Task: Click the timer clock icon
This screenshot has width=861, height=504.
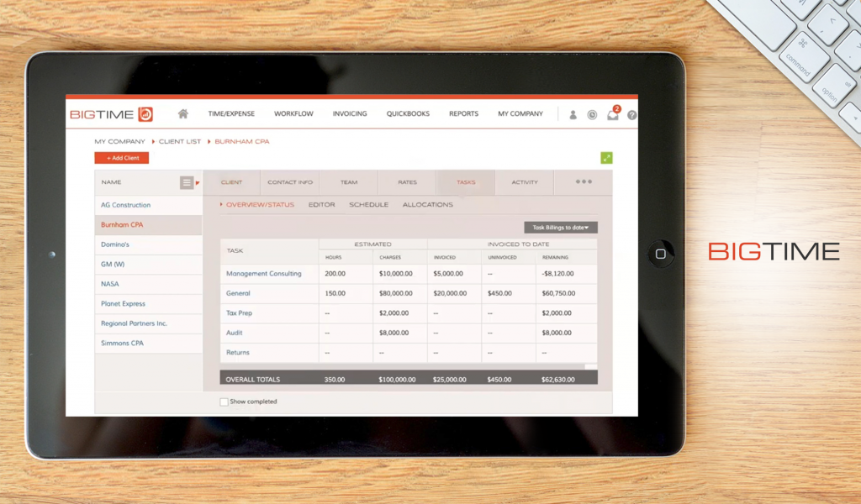Action: coord(592,115)
